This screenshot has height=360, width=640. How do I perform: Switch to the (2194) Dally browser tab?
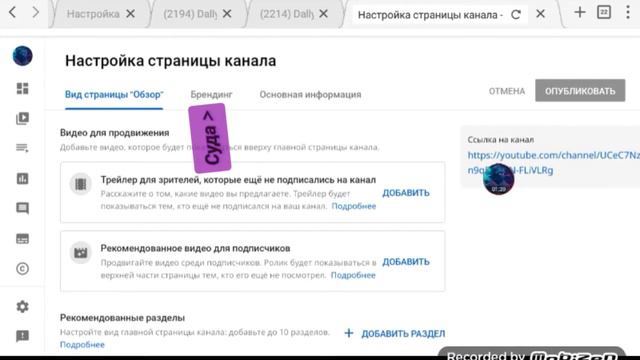[x=190, y=14]
